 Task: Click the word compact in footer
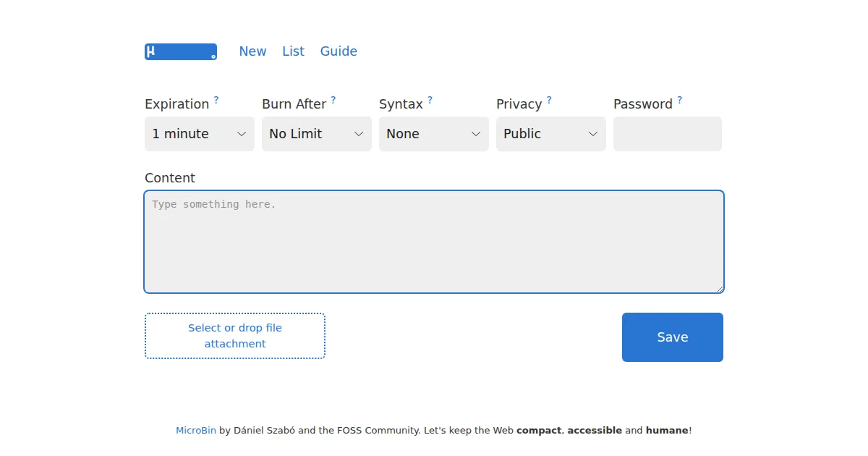(x=539, y=430)
